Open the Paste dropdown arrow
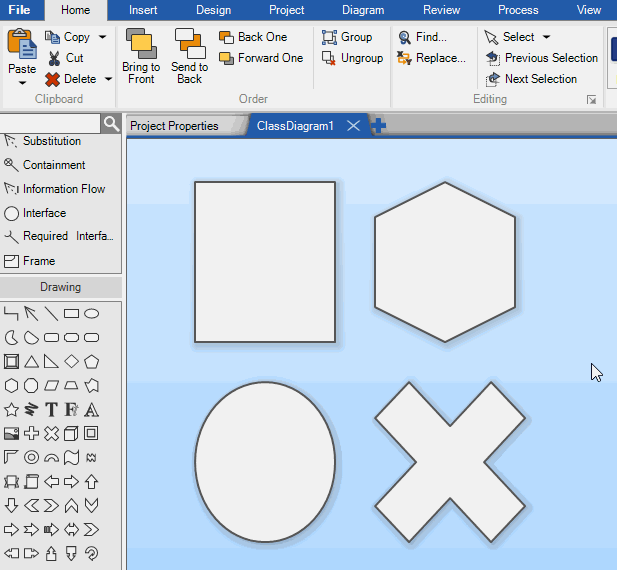Viewport: 617px width, 570px height. 22,83
